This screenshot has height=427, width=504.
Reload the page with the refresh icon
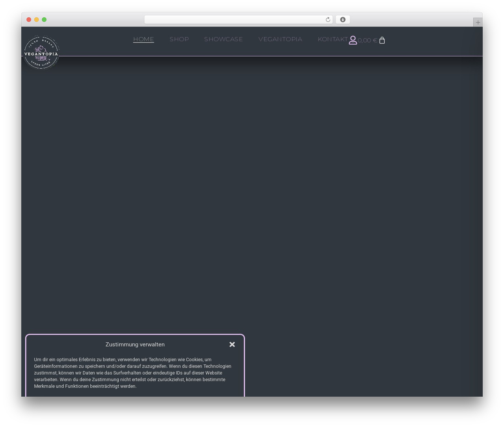(328, 20)
